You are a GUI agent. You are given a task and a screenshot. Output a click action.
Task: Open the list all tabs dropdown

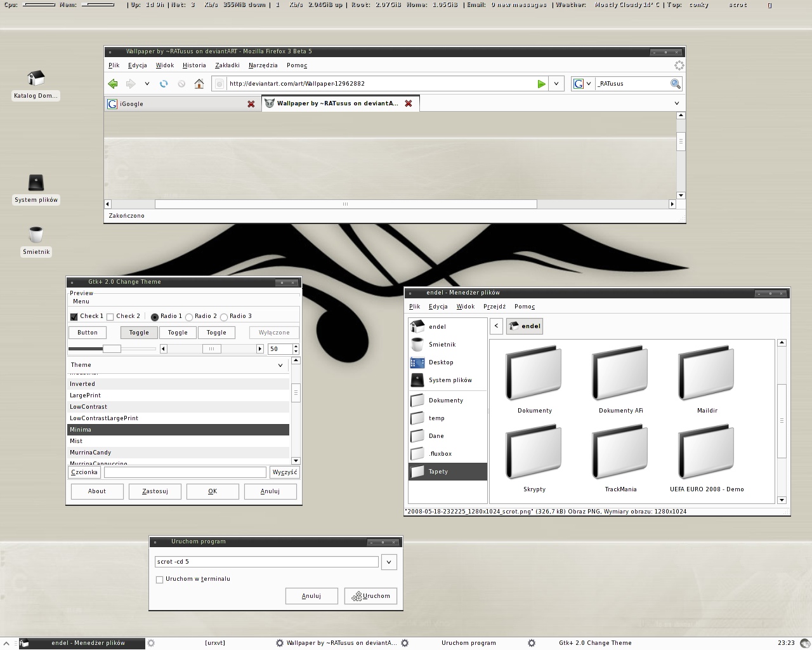click(x=676, y=103)
